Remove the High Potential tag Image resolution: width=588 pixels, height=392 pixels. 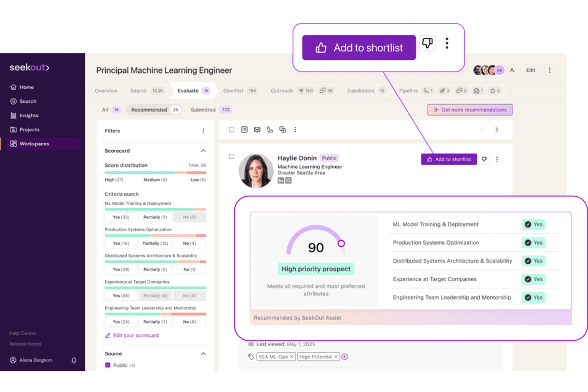tap(336, 357)
